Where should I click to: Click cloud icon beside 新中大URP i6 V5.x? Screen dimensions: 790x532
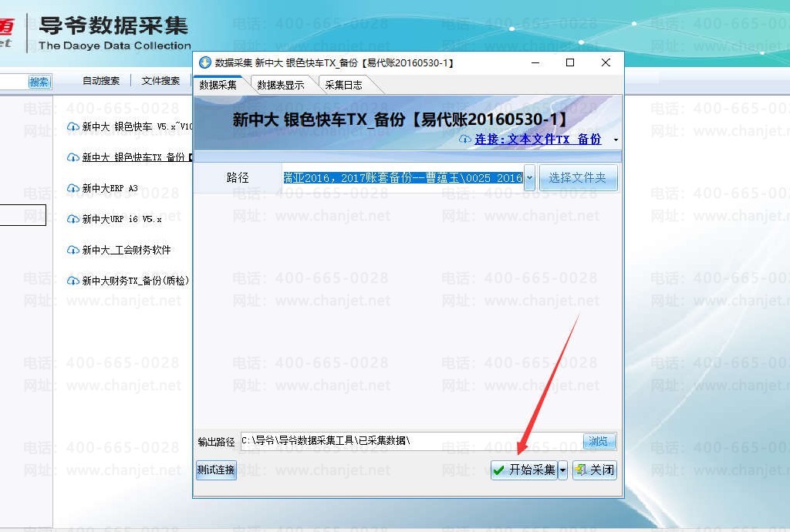click(73, 219)
